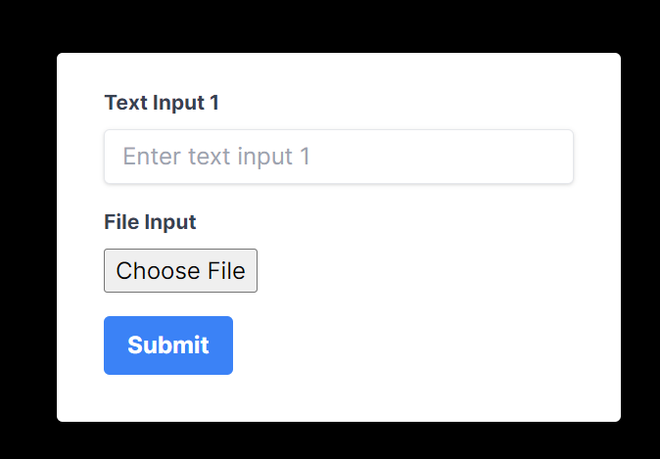Click the "Enter text input 1" placeholder
The image size is (660, 459).
pos(216,157)
